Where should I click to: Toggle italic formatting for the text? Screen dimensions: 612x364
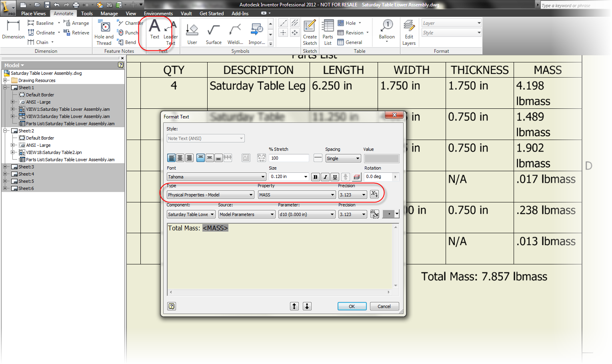(x=325, y=176)
